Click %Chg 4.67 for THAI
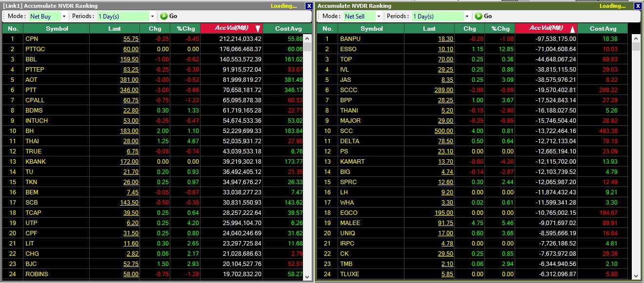Viewport: 644px width, 283px height. [193, 141]
